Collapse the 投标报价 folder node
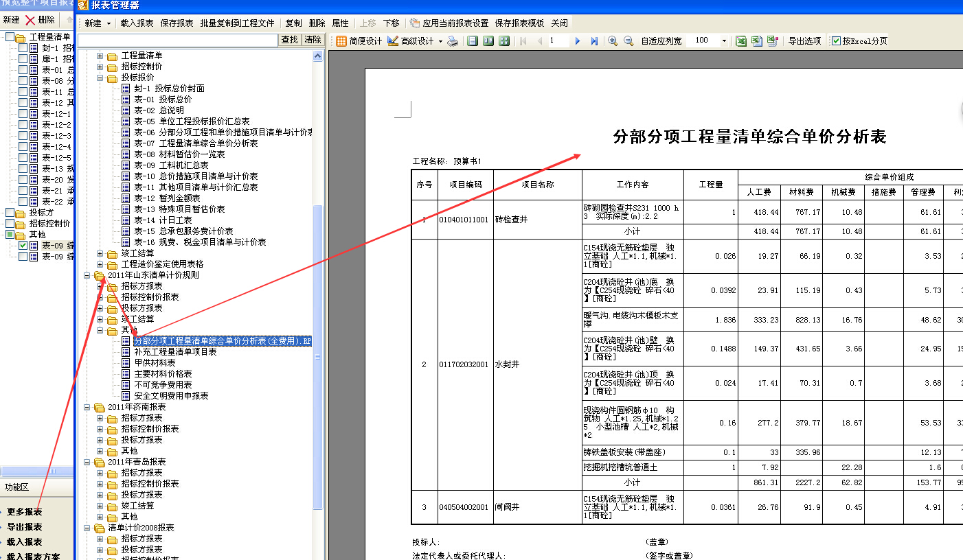The width and height of the screenshot is (963, 560). click(x=100, y=78)
